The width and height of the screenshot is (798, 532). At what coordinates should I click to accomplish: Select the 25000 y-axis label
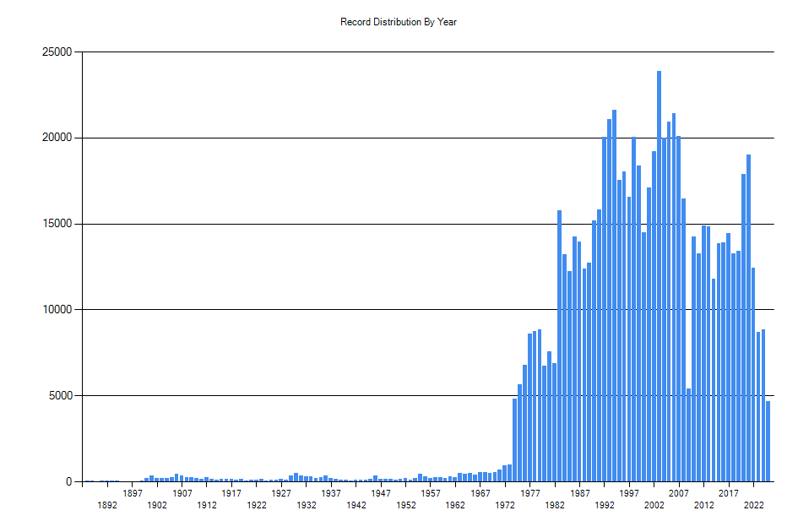tap(56, 52)
